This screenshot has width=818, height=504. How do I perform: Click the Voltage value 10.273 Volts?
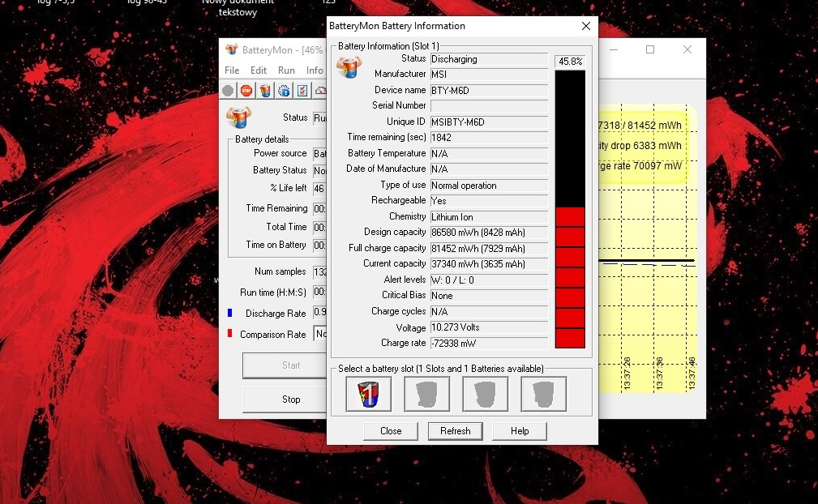[489, 327]
